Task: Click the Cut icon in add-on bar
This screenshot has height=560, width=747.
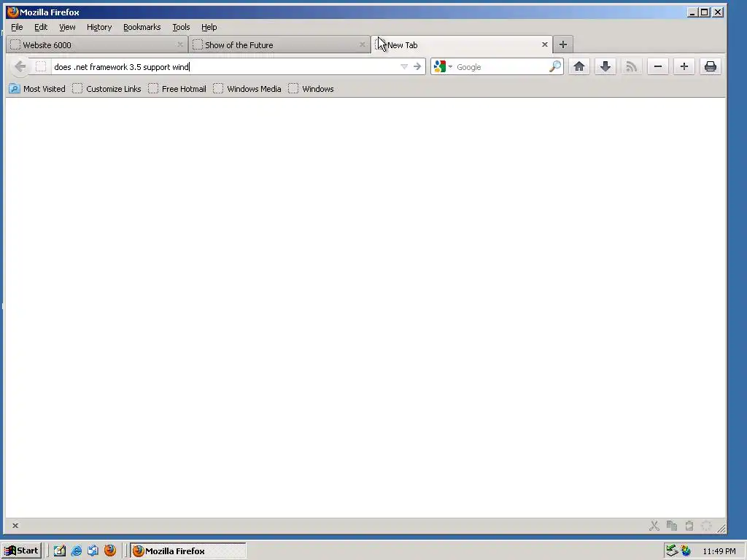Action: (654, 526)
